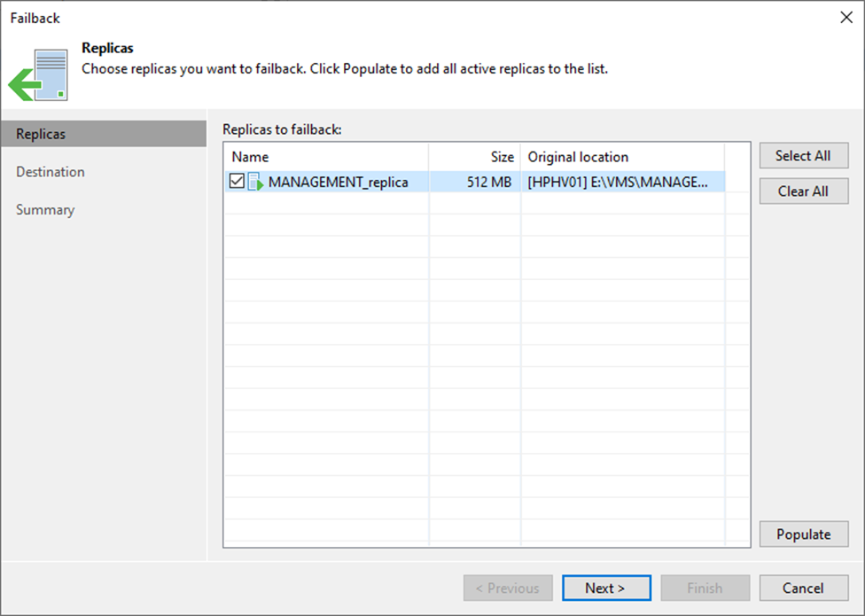Select the MANAGEMENT_replica row by its name

click(x=338, y=182)
